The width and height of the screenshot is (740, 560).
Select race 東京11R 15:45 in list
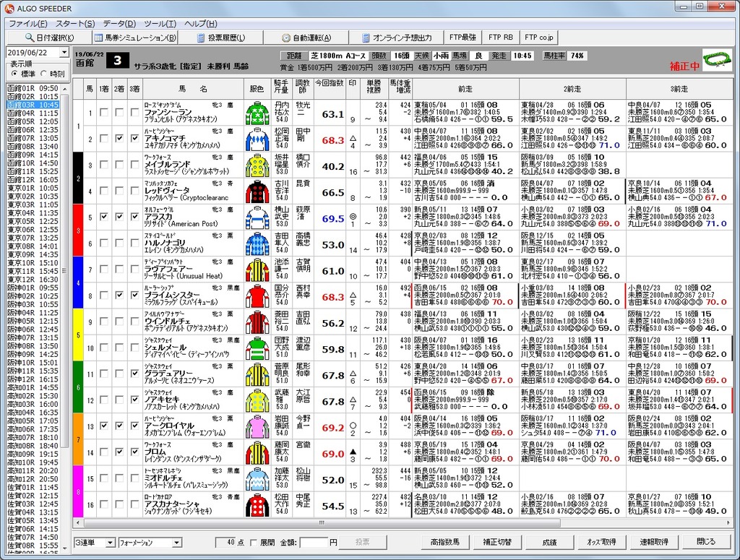(33, 271)
